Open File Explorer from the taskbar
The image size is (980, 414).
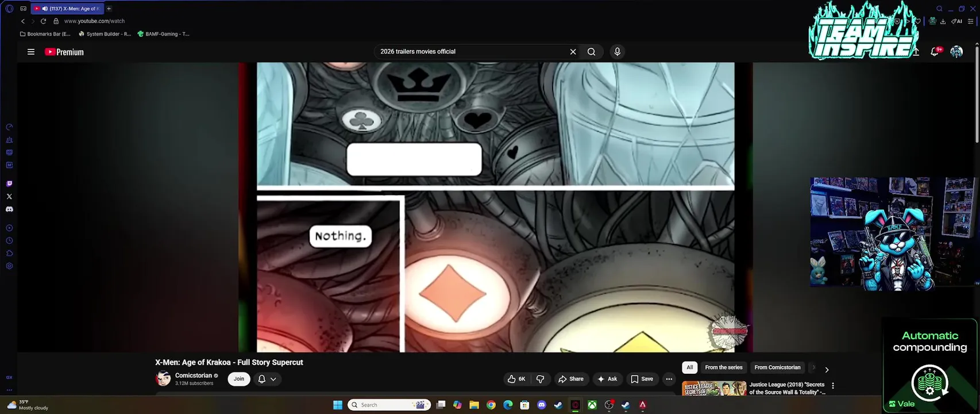[474, 405]
